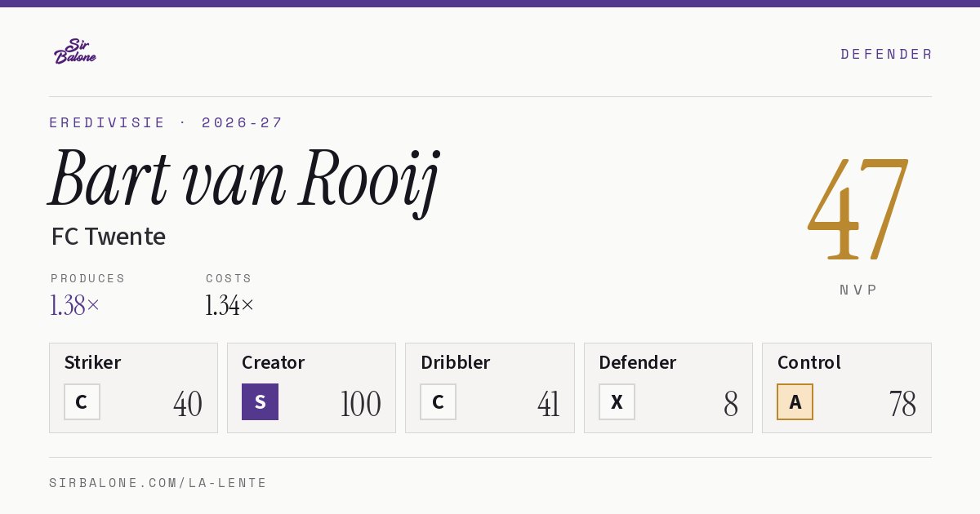The image size is (980, 514).
Task: Click the Creator score of 100
Action: point(360,404)
